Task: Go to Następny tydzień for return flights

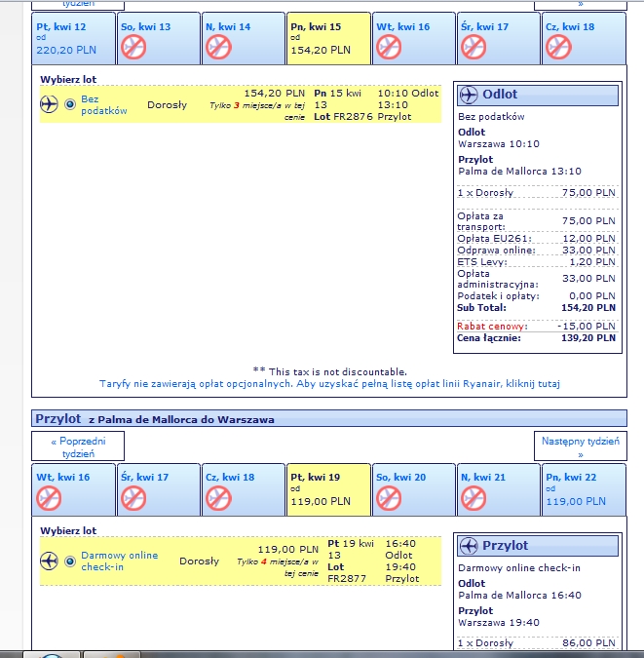Action: tap(581, 446)
